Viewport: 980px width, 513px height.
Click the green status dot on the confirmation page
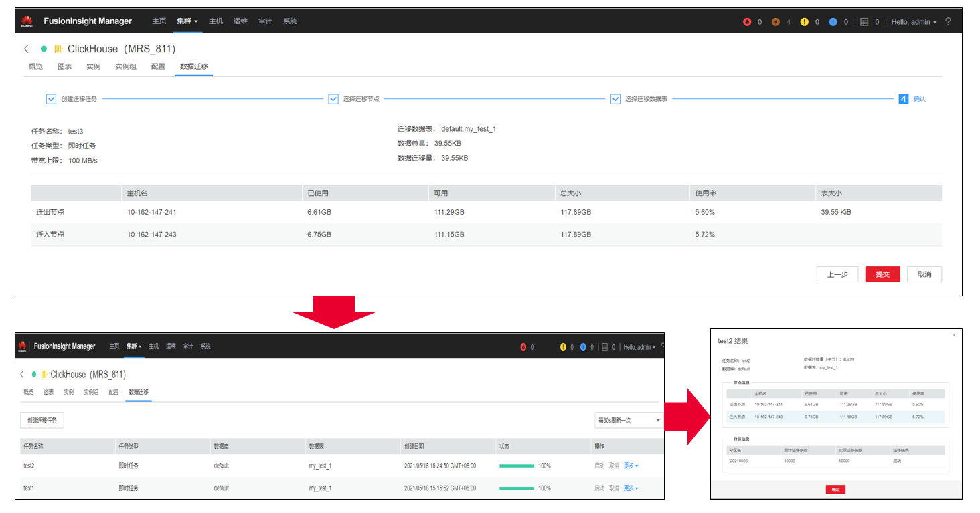pyautogui.click(x=44, y=49)
